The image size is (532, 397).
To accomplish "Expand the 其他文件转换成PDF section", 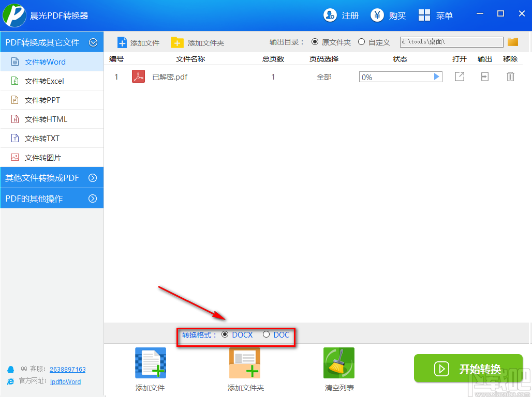I will [52, 177].
